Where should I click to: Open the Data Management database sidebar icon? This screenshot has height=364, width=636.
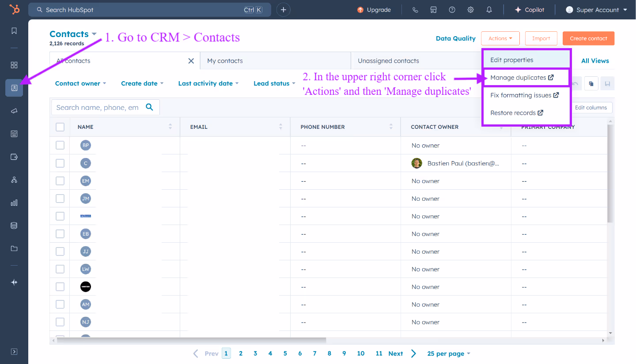pyautogui.click(x=14, y=225)
